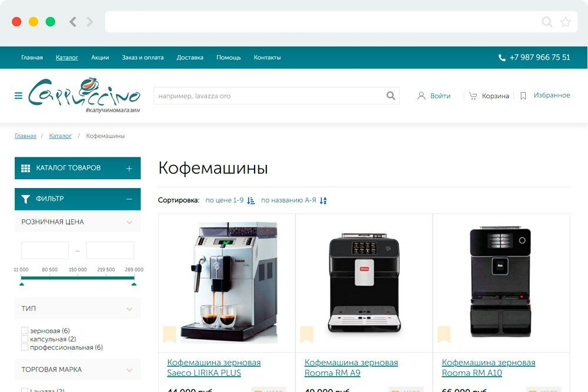Viewport: 588px width, 392px height.
Task: Open Кофемашина зерновая Rooma RM A10 link
Action: pos(488,368)
